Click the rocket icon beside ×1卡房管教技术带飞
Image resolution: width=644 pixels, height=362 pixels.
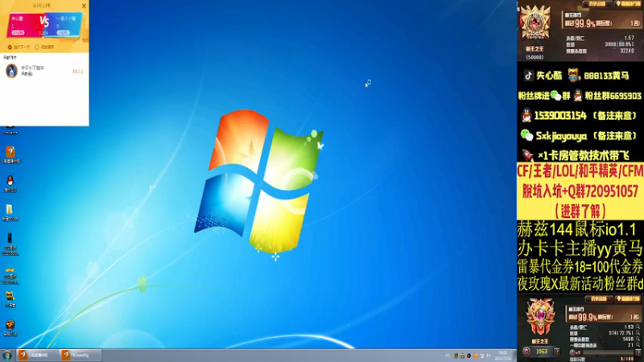coord(528,155)
